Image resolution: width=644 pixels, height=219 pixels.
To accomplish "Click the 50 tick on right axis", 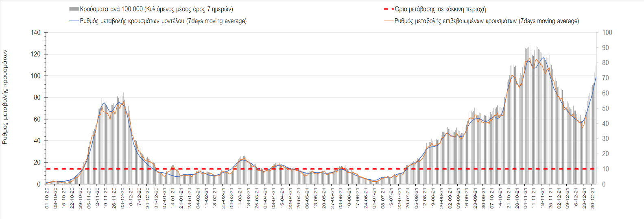I will (605, 108).
